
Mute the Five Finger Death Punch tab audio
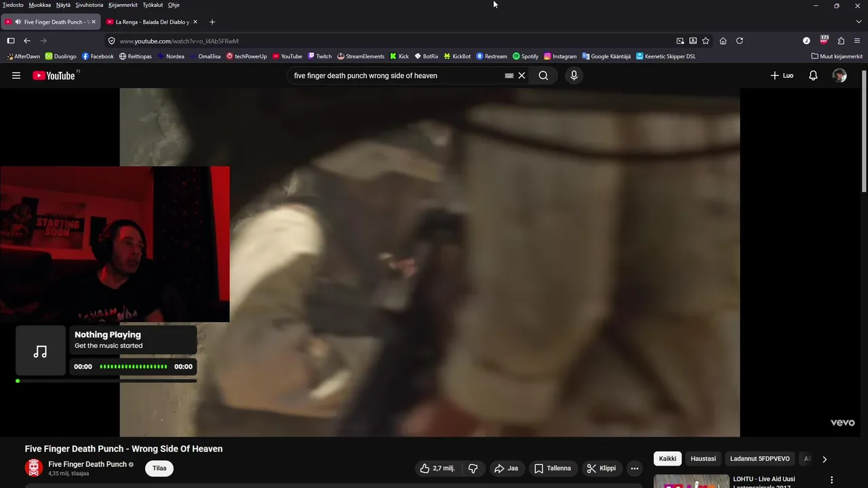coord(18,22)
